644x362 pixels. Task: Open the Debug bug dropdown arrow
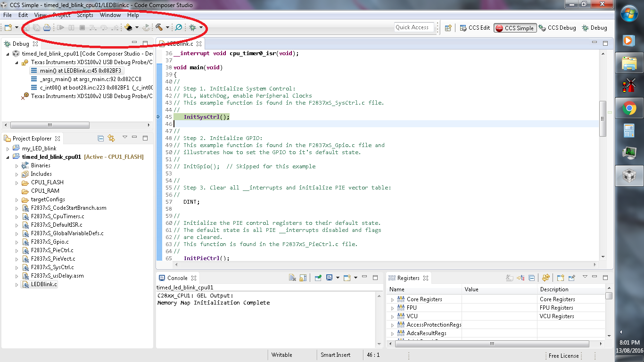coord(201,28)
